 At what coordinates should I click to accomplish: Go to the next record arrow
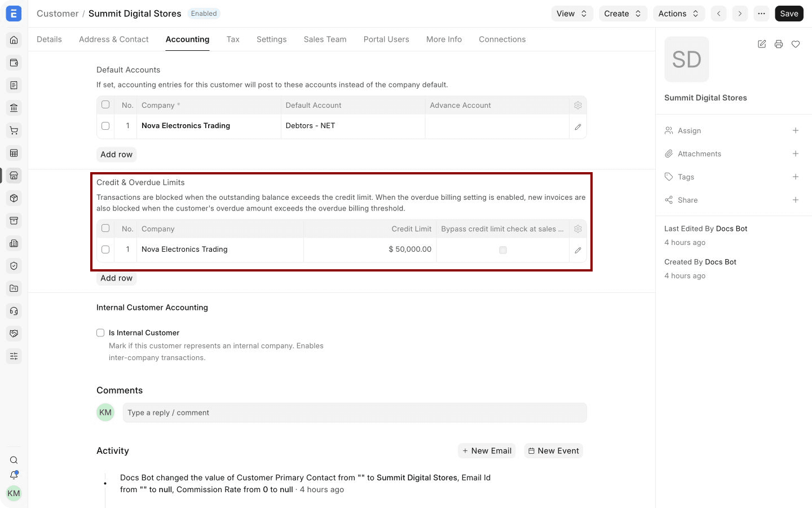(x=740, y=14)
